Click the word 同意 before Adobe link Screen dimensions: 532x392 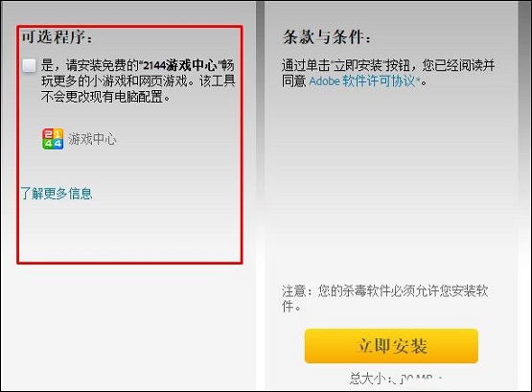tap(294, 81)
